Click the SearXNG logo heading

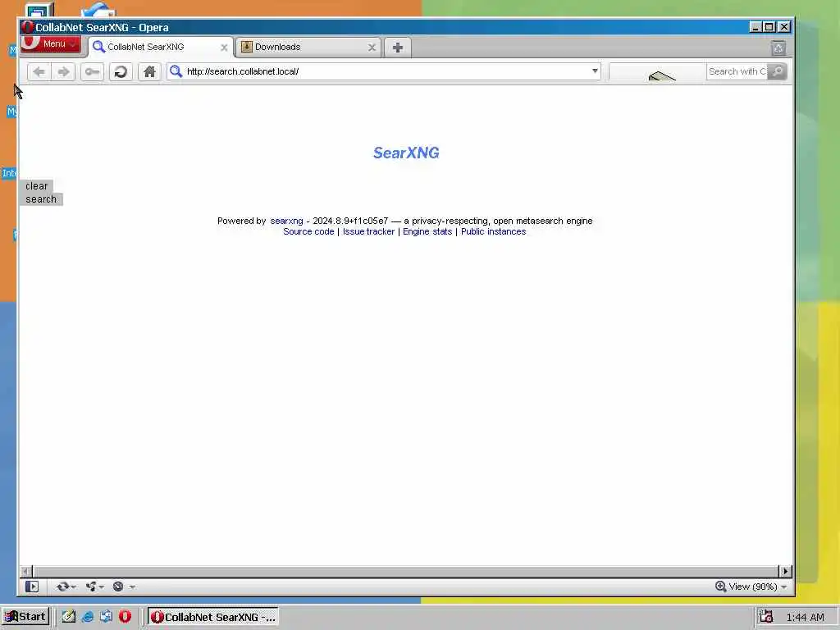(406, 153)
